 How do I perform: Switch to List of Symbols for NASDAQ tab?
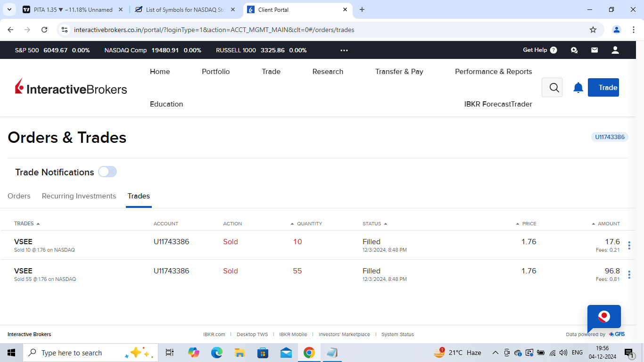point(185,9)
